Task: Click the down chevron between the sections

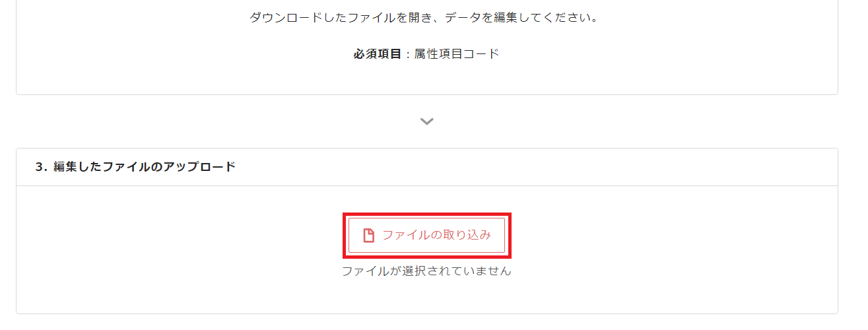Action: [427, 121]
